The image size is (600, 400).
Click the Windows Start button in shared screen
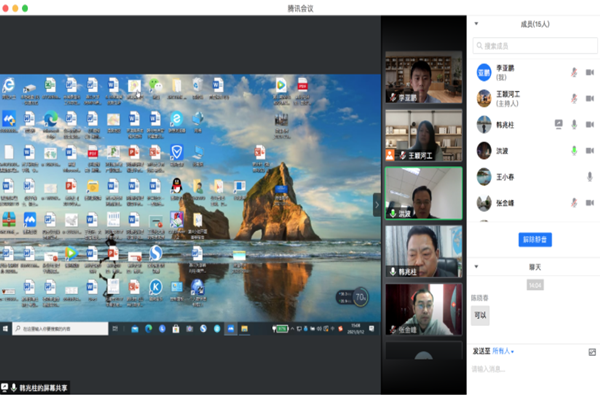coord(6,328)
